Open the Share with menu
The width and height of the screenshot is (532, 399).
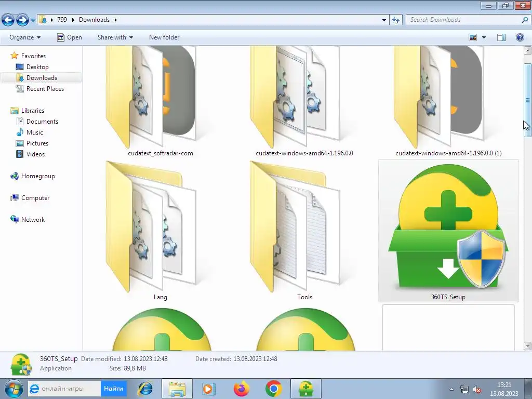[115, 37]
